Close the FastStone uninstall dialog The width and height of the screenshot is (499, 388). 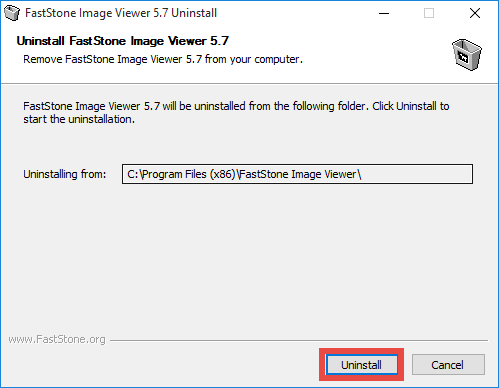[475, 13]
